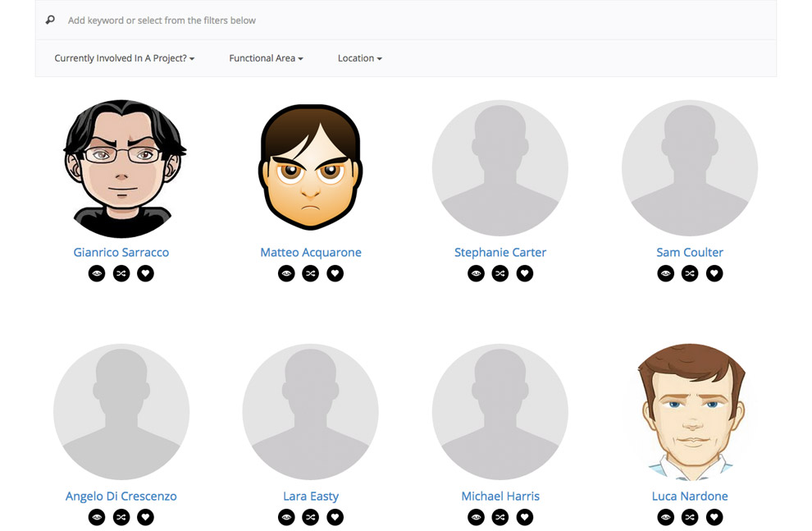The height and width of the screenshot is (531, 812).
Task: Click the eye icon under Michael Harris
Action: 476,517
